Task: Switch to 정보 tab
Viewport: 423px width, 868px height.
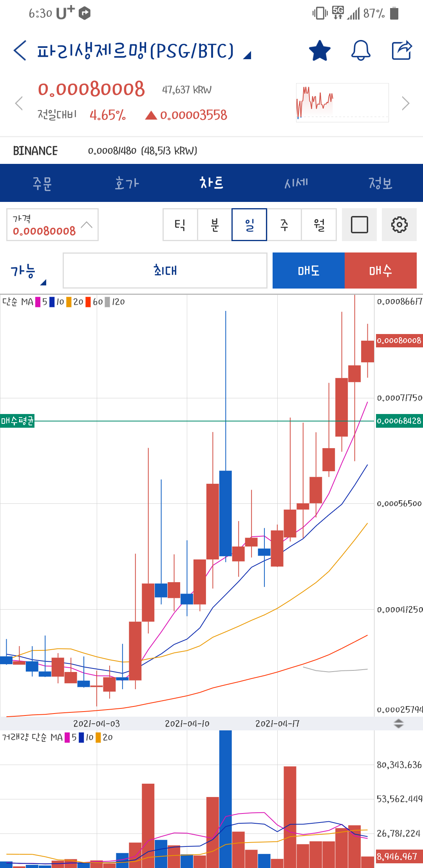Action: tap(381, 183)
